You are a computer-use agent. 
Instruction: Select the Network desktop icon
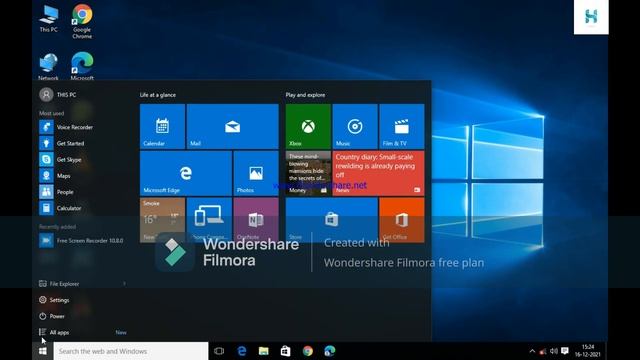coord(49,67)
